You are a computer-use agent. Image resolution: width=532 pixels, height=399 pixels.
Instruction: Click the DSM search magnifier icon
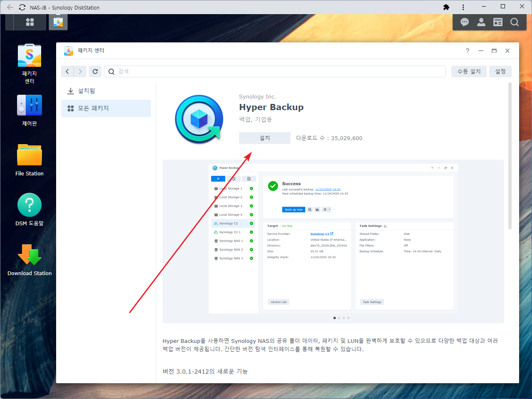pos(515,22)
